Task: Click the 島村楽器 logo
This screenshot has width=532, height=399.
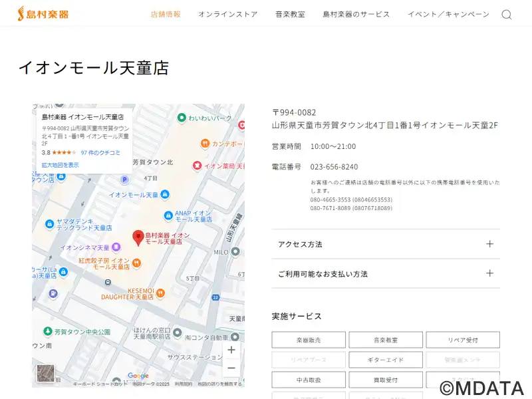Action: (x=43, y=14)
